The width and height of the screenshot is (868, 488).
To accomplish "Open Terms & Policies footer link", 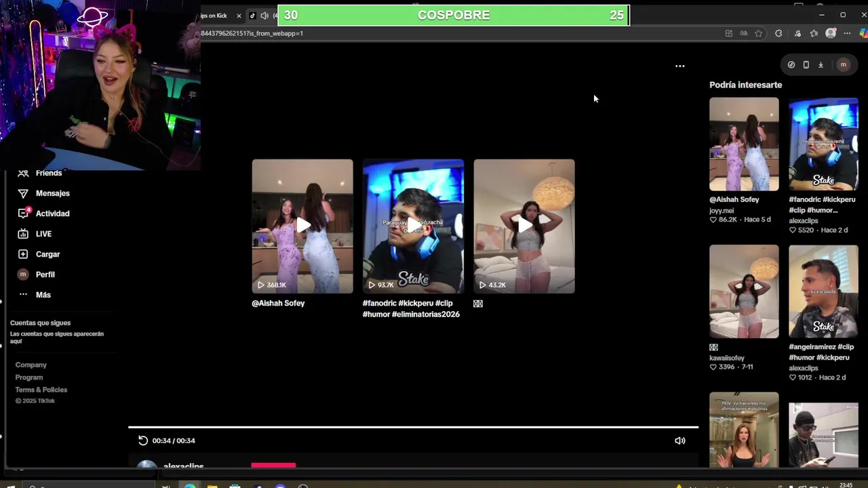I will [x=41, y=390].
